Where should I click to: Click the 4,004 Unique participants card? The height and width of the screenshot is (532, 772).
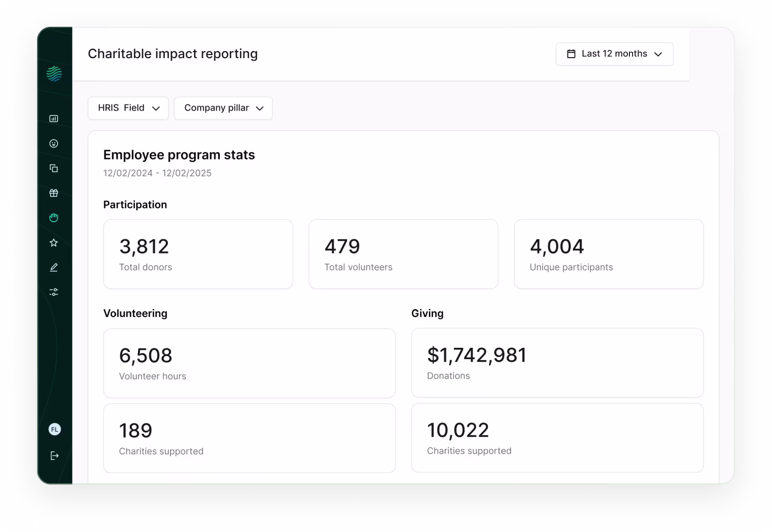tap(609, 254)
